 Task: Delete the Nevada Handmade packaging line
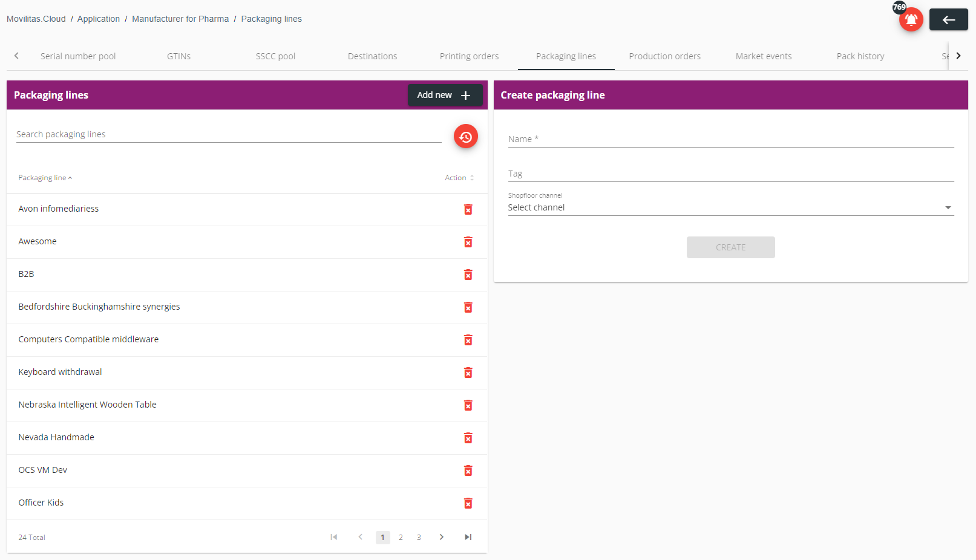click(x=468, y=438)
